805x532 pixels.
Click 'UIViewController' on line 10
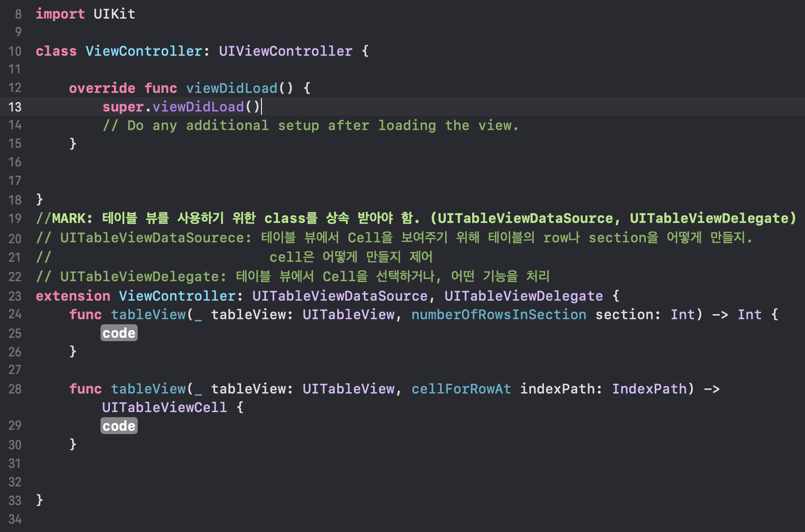click(x=286, y=51)
